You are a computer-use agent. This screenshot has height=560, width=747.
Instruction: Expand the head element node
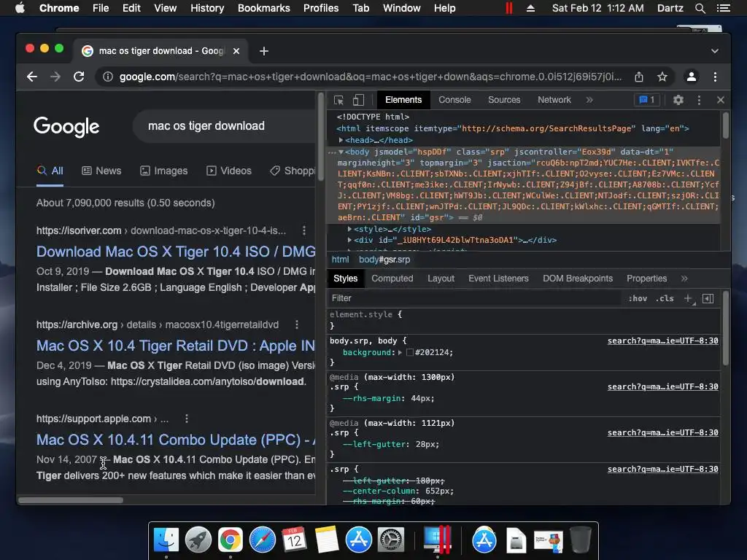pos(341,141)
